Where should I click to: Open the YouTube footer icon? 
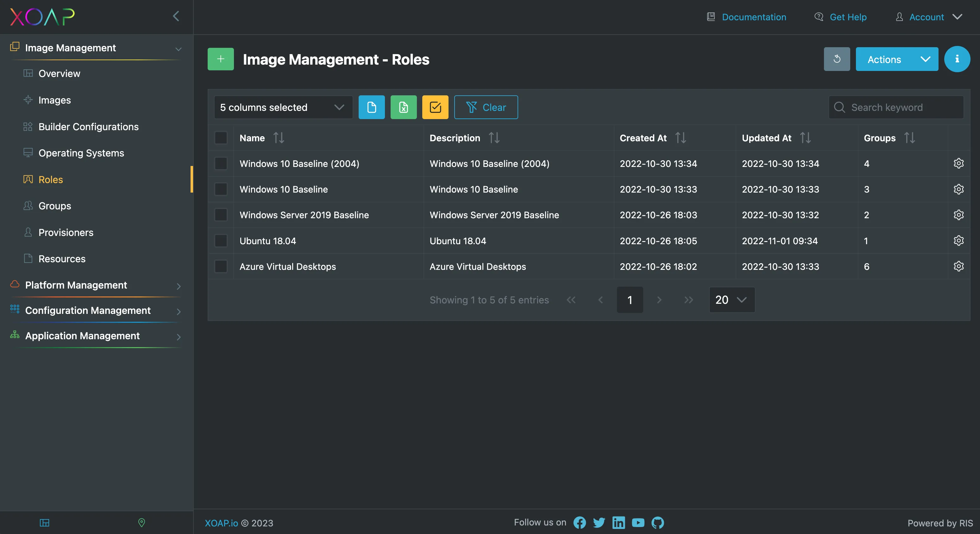[x=638, y=523]
